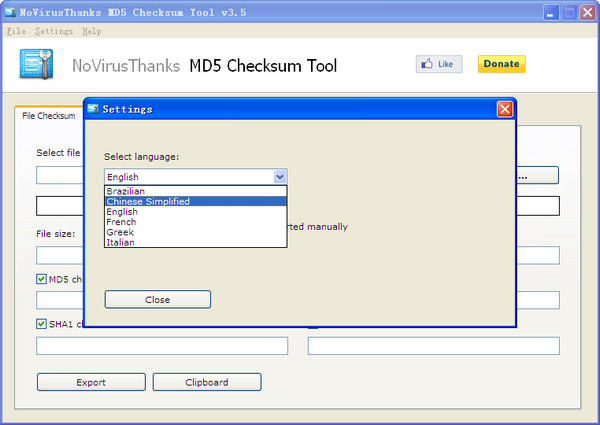The width and height of the screenshot is (600, 425).
Task: Click the Export button
Action: point(91,382)
